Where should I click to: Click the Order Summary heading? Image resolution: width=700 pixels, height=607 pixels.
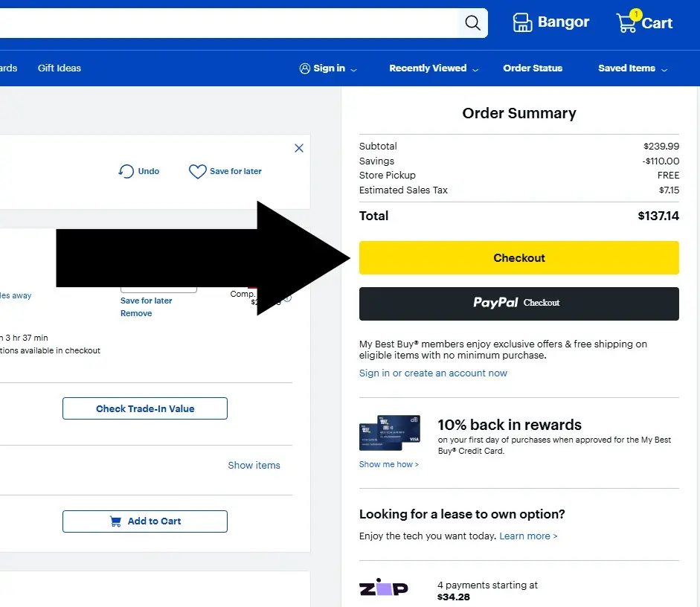tap(518, 113)
